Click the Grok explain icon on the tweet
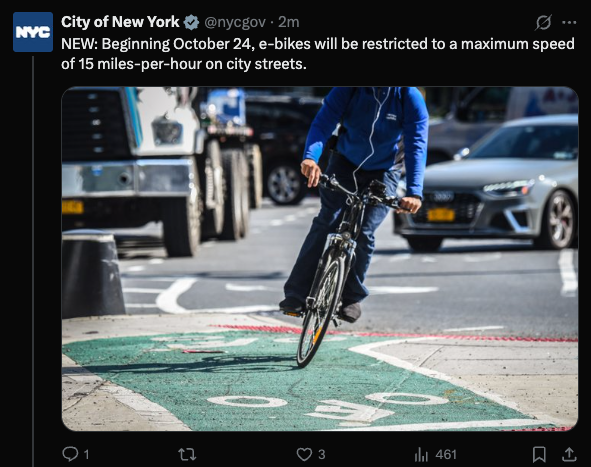Image resolution: width=591 pixels, height=467 pixels. 543,23
